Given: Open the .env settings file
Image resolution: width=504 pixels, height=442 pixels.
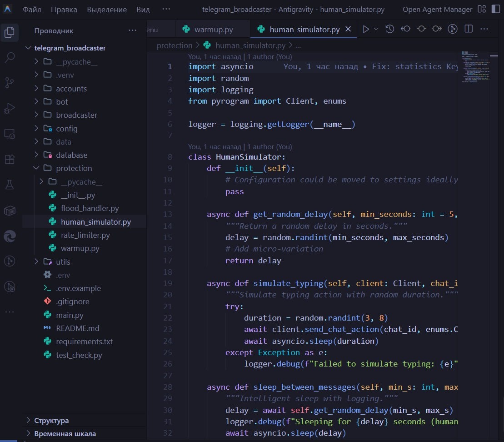Looking at the screenshot, I should coord(63,275).
